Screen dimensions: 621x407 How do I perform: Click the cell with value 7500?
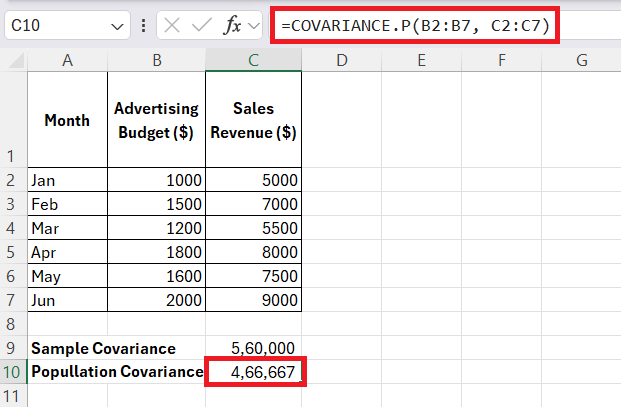tap(253, 276)
